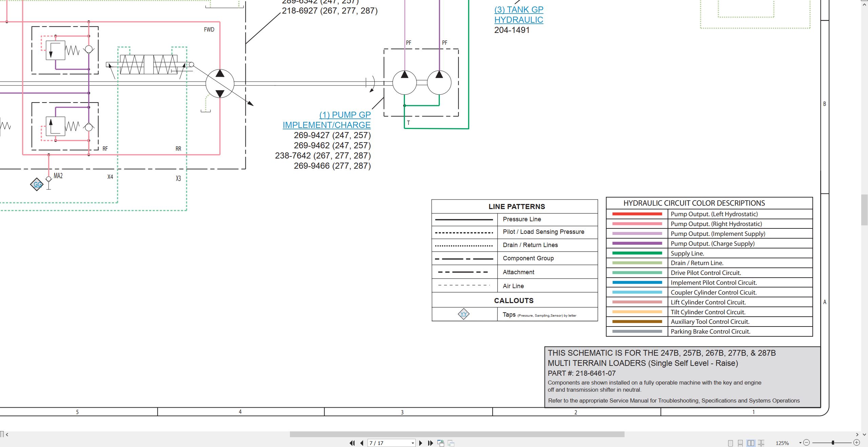Click the 'Tilt Cylinder Control Circuit.' text
This screenshot has width=868, height=447.
point(708,312)
